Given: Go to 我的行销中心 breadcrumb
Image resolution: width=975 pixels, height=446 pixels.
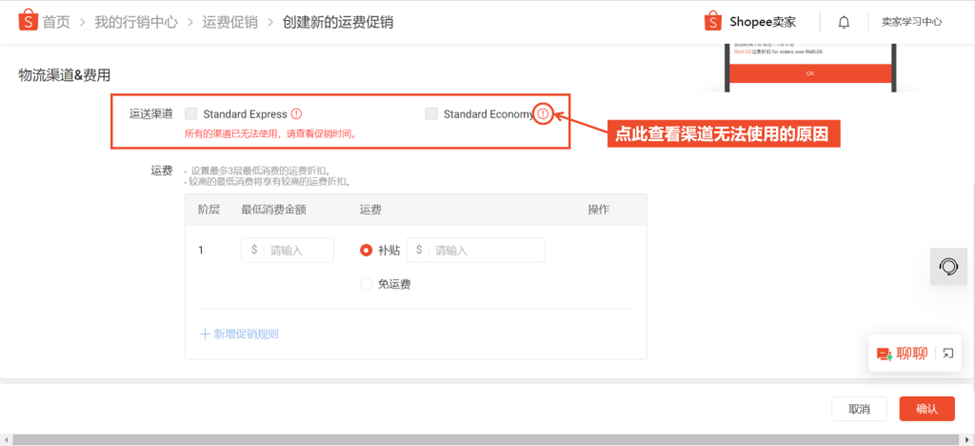Looking at the screenshot, I should point(136,22).
